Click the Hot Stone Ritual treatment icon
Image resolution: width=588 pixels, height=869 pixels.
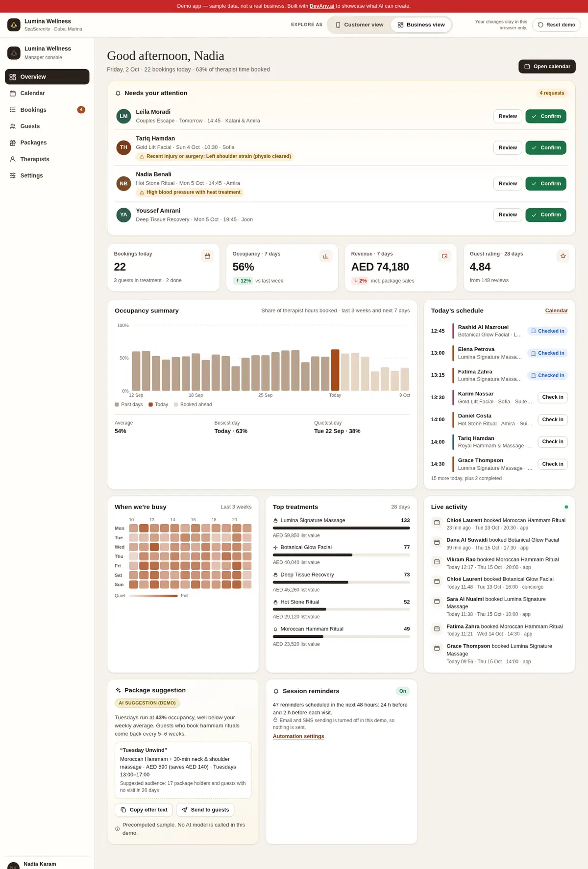(275, 602)
